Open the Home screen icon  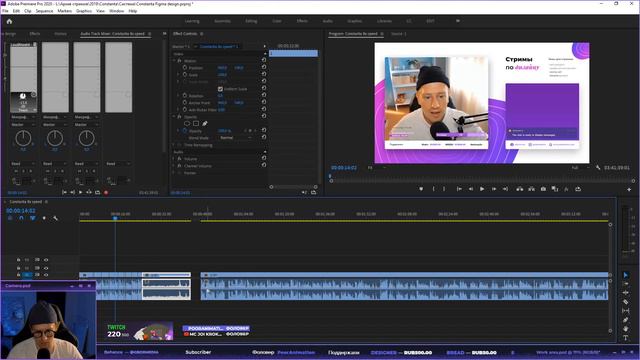[9, 21]
